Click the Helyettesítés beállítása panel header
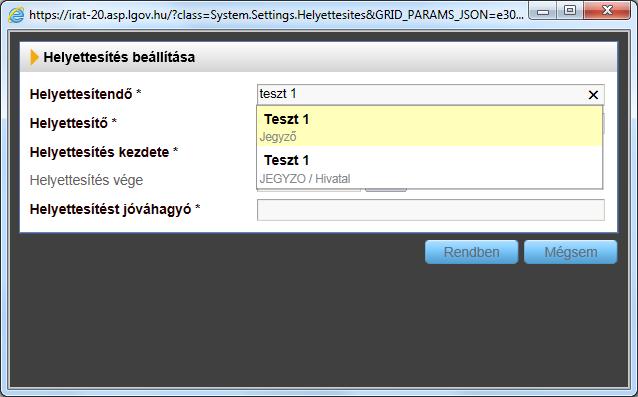Viewport: 638px width, 397px height. [x=318, y=57]
